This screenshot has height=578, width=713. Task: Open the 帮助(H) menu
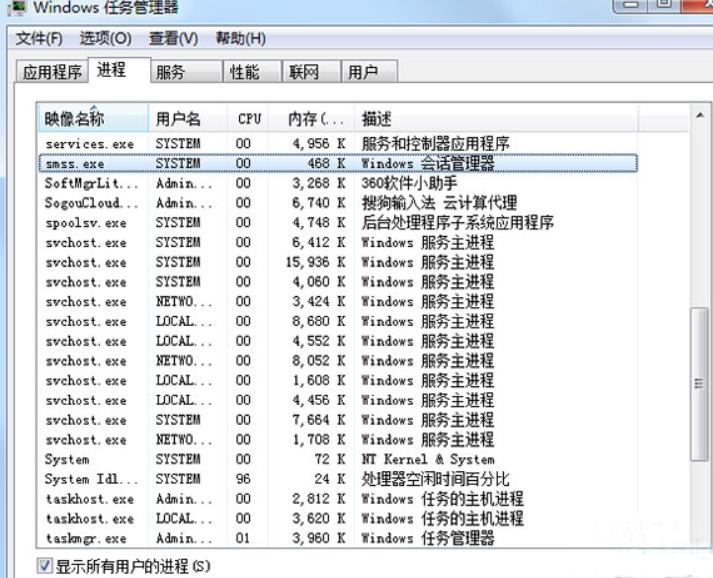pos(241,39)
